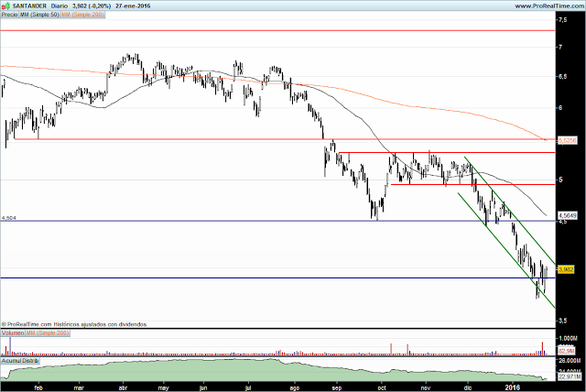The height and width of the screenshot is (392, 586).
Task: Click the abr month marker on time axis
Action: point(123,388)
